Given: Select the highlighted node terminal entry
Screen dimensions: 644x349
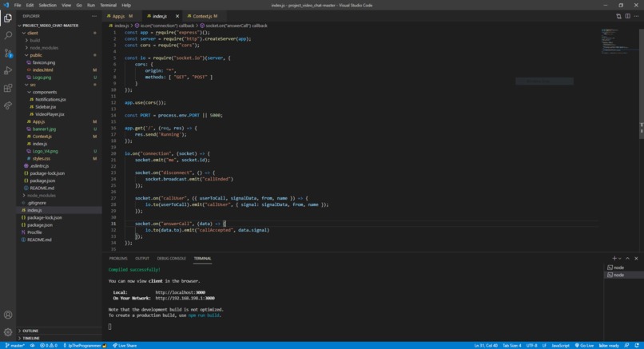Looking at the screenshot, I should coord(623,275).
